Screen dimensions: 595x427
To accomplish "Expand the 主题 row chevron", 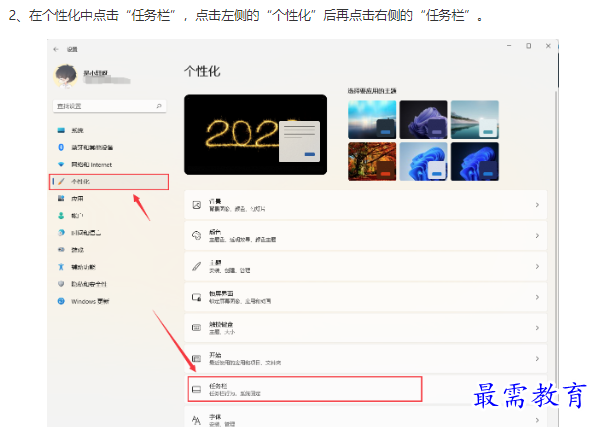I will [x=537, y=266].
